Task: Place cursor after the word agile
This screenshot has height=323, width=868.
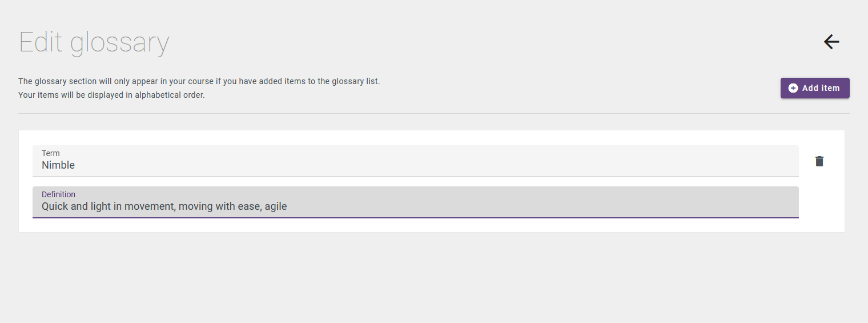Action: coord(287,206)
